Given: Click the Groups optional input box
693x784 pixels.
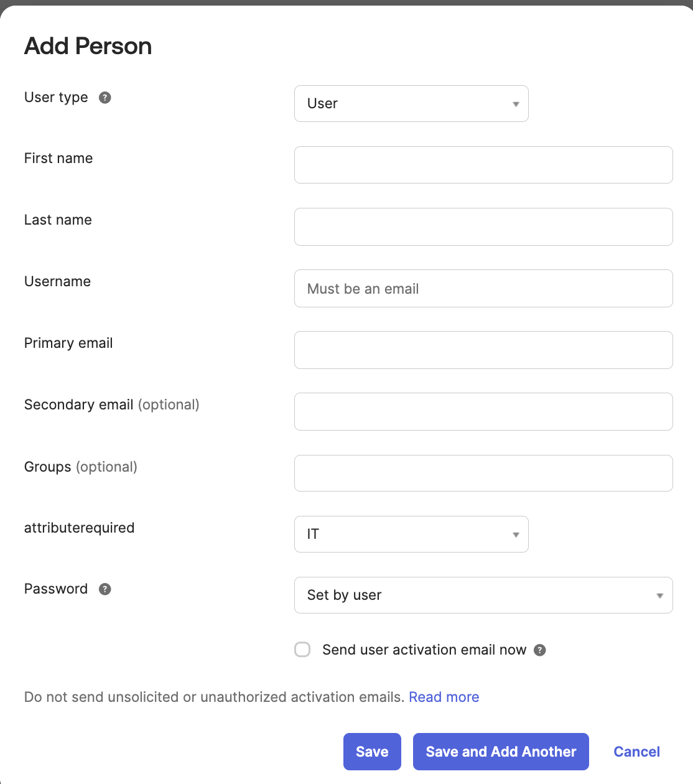Looking at the screenshot, I should [483, 473].
